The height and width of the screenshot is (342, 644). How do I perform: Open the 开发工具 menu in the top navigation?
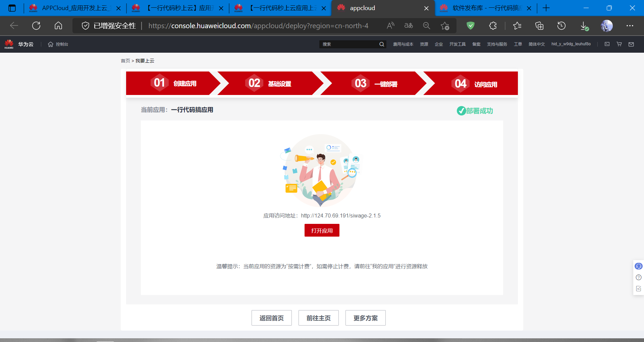point(457,44)
